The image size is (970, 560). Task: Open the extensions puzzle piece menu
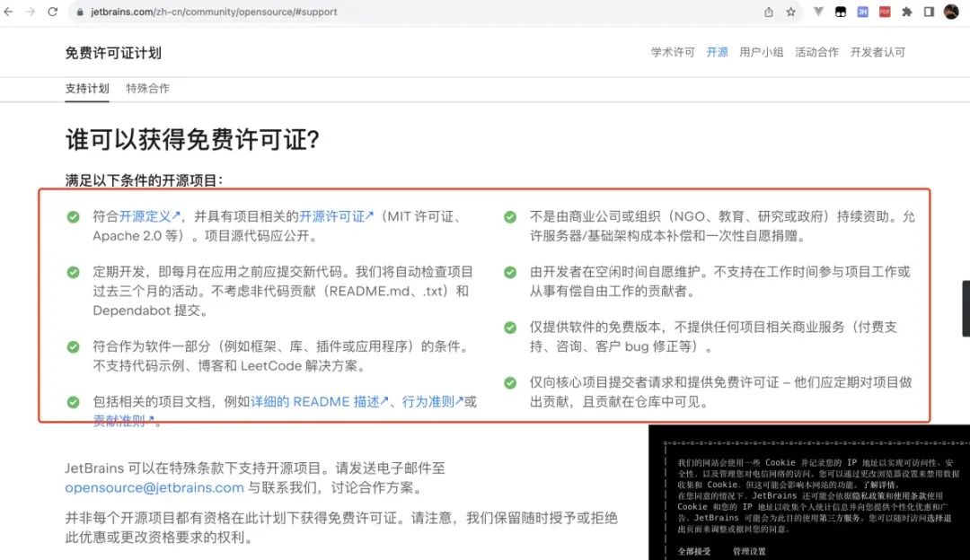coord(907,12)
